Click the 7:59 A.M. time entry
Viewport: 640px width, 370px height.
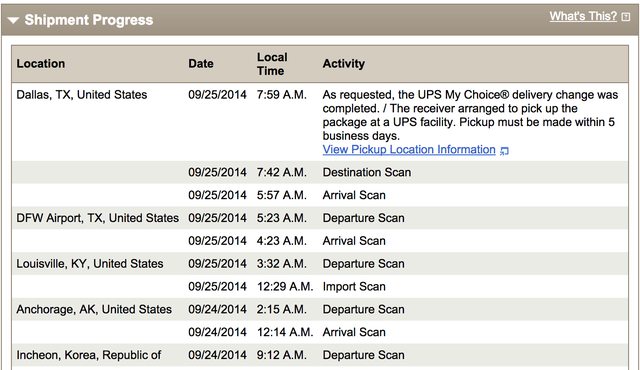[282, 95]
